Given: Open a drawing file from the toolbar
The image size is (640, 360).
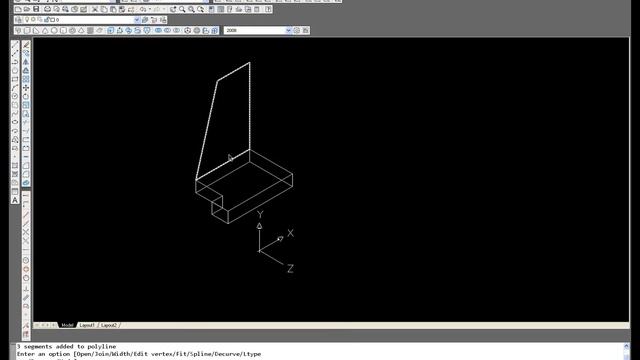Looking at the screenshot, I should (x=27, y=9).
